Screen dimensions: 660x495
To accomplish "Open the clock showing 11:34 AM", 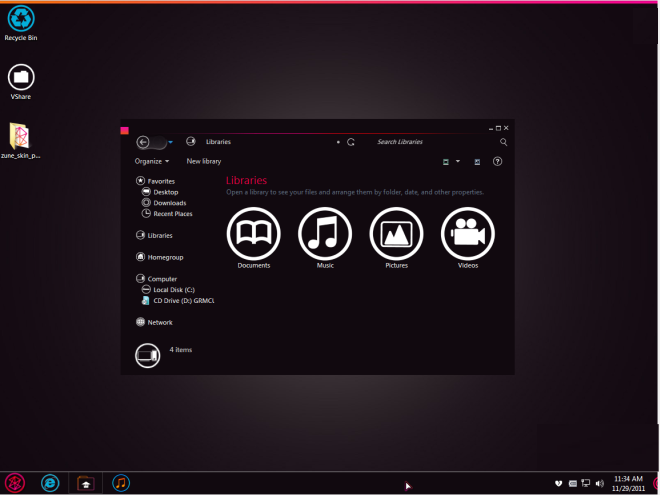I will tap(628, 484).
